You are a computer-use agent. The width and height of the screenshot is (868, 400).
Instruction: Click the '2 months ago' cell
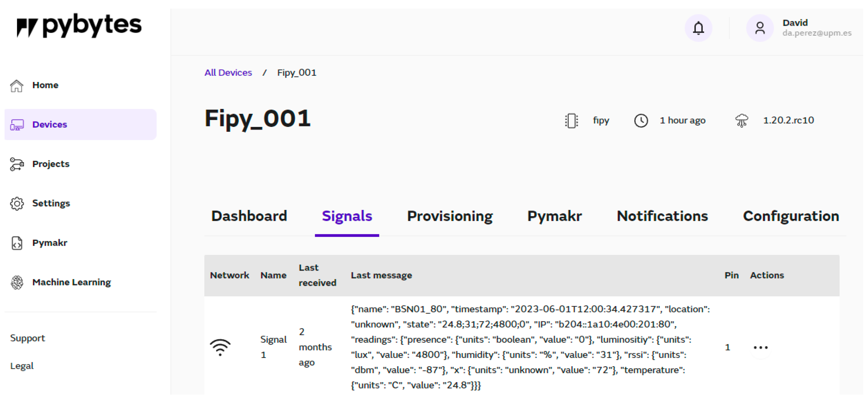[x=315, y=347]
